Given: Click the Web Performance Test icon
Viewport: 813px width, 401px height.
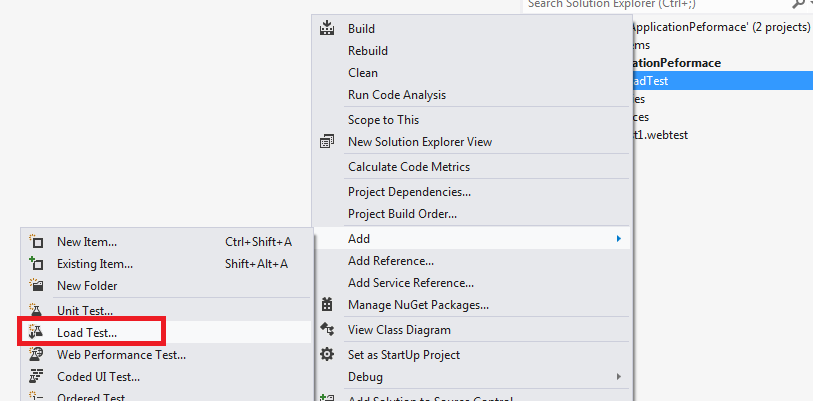Looking at the screenshot, I should pos(37,354).
